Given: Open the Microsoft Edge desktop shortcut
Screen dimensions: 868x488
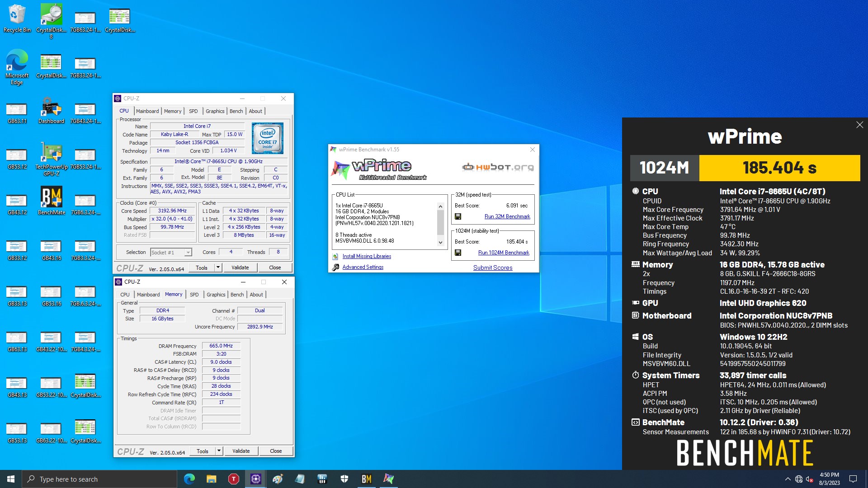Looking at the screenshot, I should pos(17,66).
